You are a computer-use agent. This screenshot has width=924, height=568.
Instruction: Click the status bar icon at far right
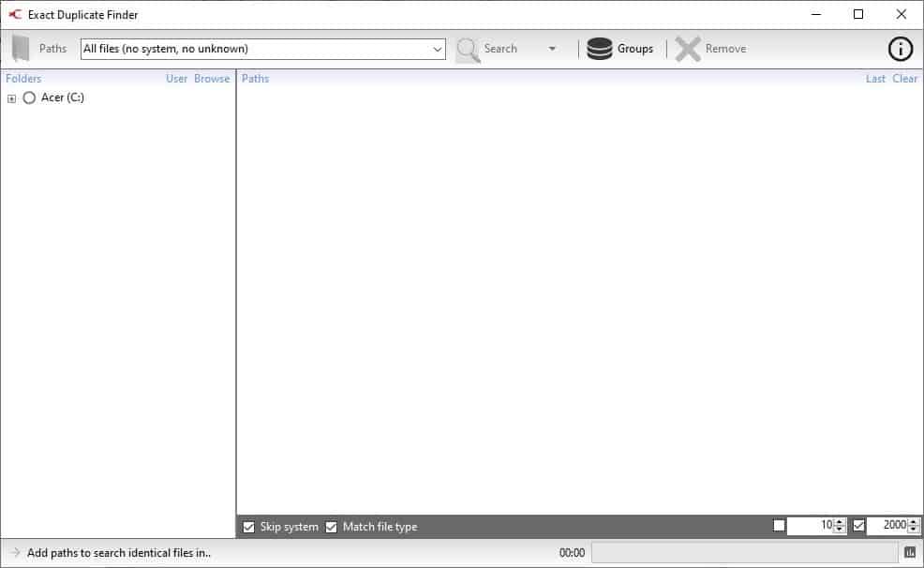coord(910,552)
